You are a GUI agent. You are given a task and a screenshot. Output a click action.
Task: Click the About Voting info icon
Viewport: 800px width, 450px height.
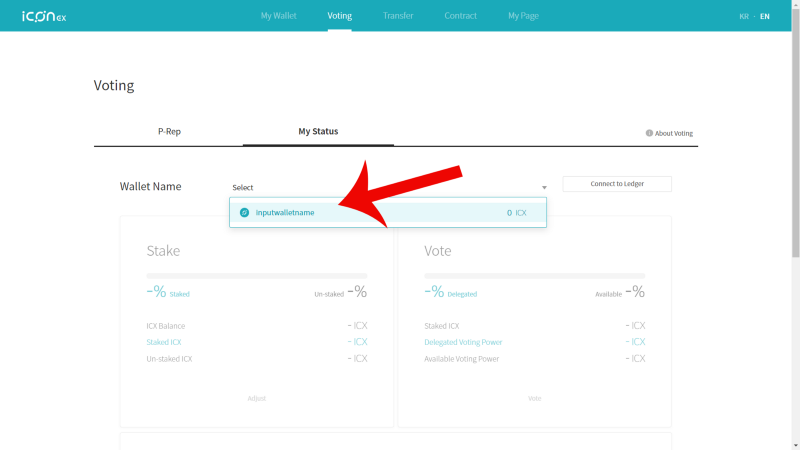tap(649, 133)
